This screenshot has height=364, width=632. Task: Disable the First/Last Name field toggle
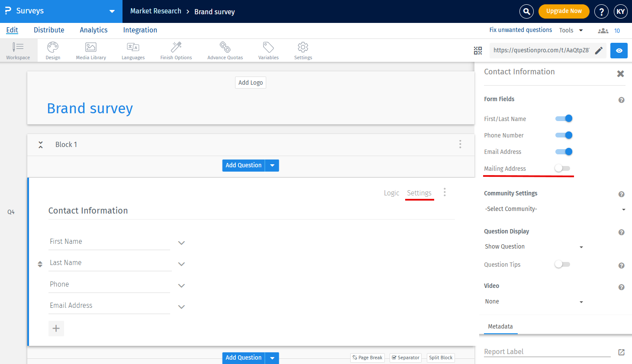pos(564,118)
